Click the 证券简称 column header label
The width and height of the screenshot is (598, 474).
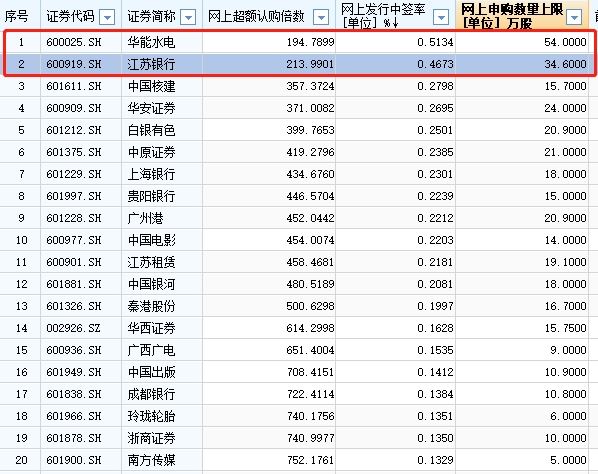point(151,16)
